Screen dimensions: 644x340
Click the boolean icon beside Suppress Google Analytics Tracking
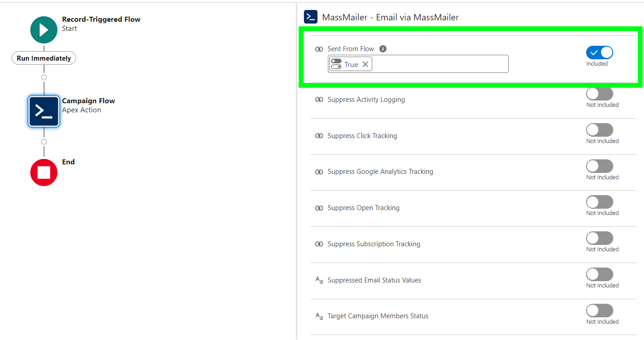[319, 172]
